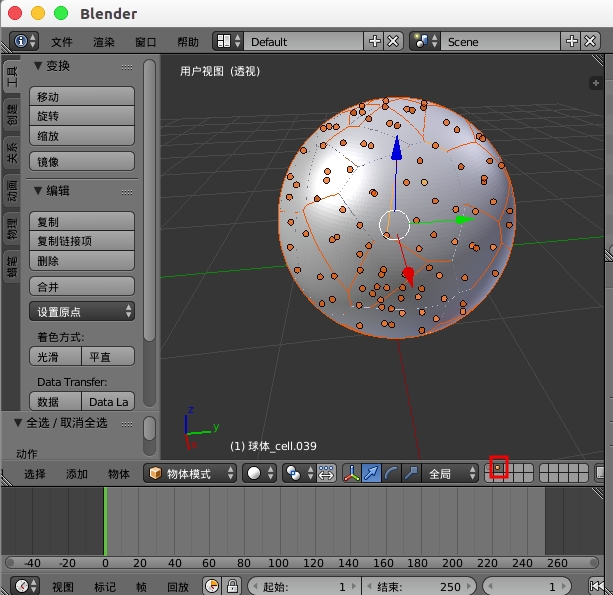Click the 结束 frame field
The height and width of the screenshot is (595, 613).
[420, 586]
